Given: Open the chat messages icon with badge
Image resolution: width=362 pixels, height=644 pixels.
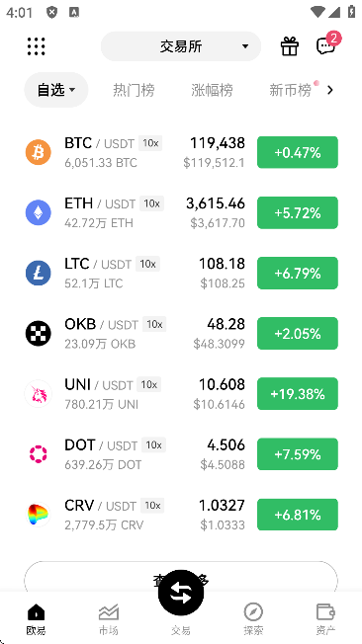Looking at the screenshot, I should coord(326,45).
